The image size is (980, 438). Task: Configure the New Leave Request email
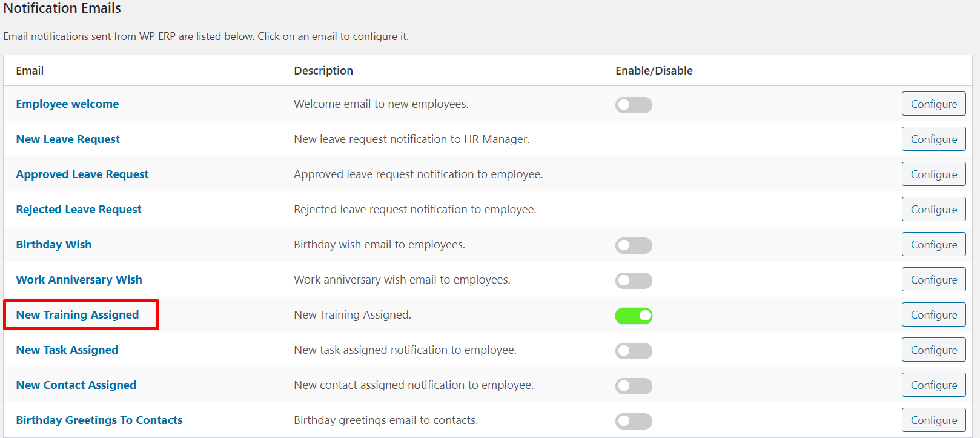[933, 139]
